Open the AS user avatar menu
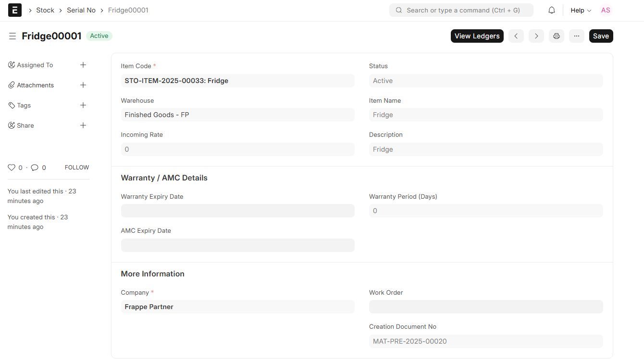Screen dimensions: 644x359 [x=606, y=10]
